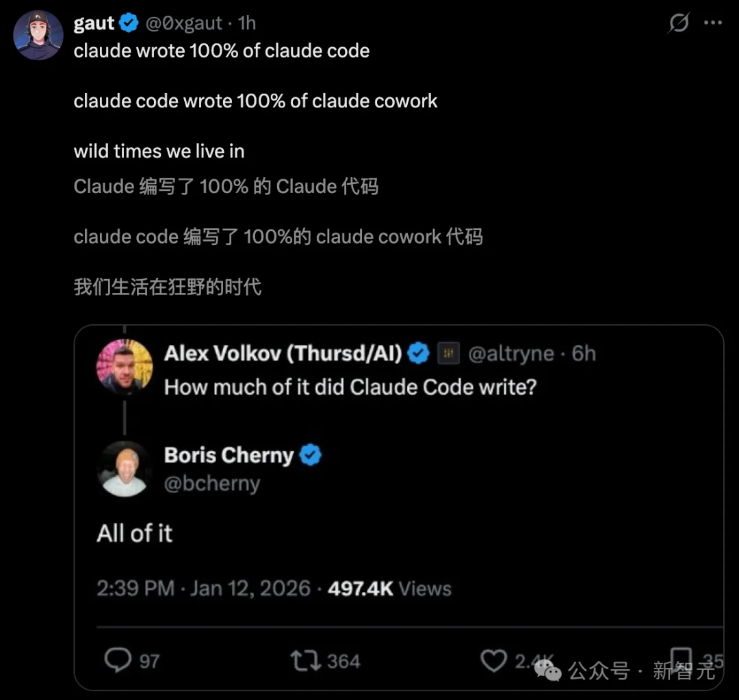Viewport: 739px width, 700px height.
Task: Open the quoted reply "All of it"
Action: [x=135, y=534]
